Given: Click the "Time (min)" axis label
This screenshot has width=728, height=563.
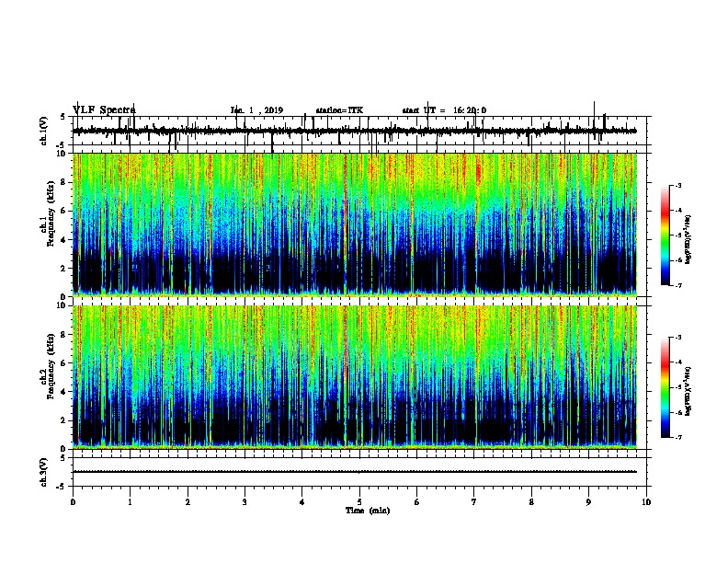Looking at the screenshot, I should click(368, 511).
